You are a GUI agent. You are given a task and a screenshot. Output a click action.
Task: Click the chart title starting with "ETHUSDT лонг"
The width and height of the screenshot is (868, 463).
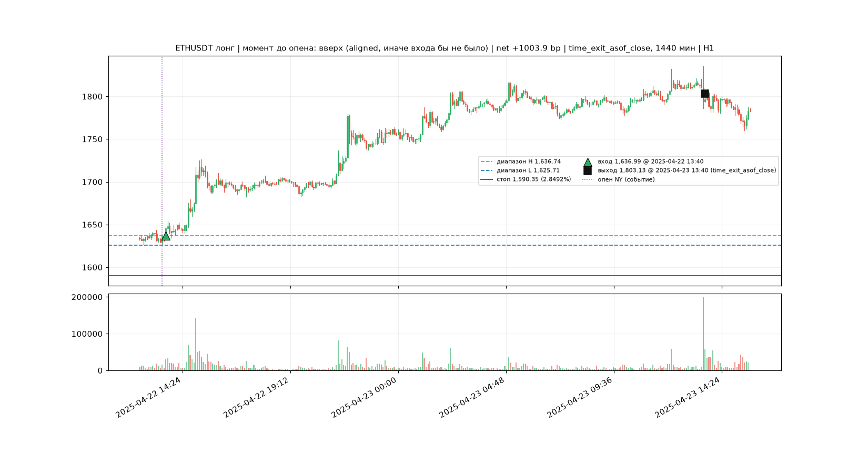click(445, 48)
